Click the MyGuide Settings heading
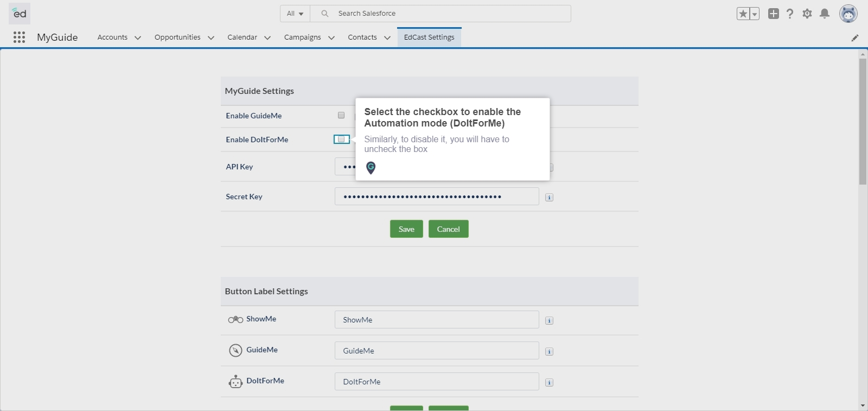868x411 pixels. click(x=259, y=91)
